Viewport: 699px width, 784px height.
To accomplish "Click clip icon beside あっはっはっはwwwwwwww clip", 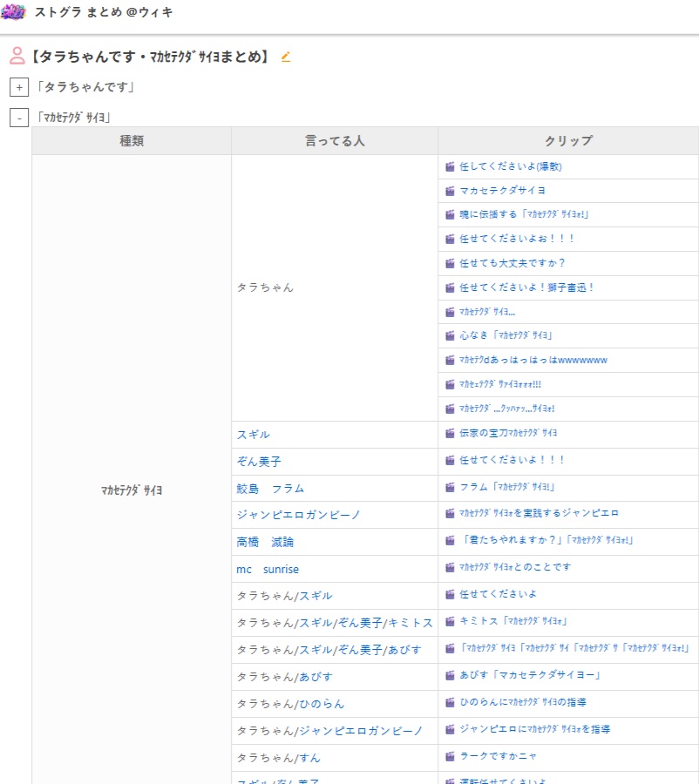I will pyautogui.click(x=450, y=360).
